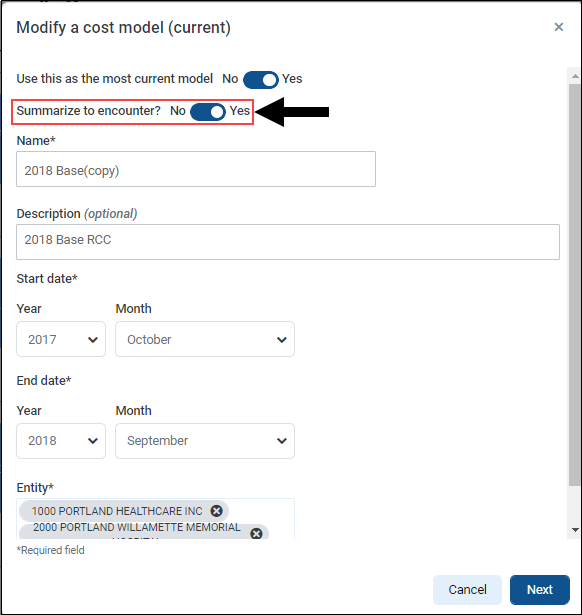Toggle 'Use this as the most current model'
The image size is (582, 615).
[261, 80]
